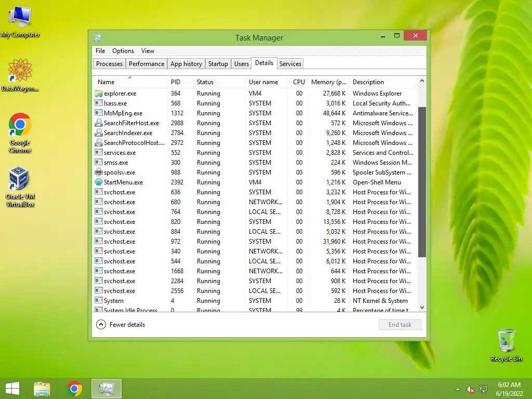Sort by the PID column header
532x399 pixels.
click(180, 82)
